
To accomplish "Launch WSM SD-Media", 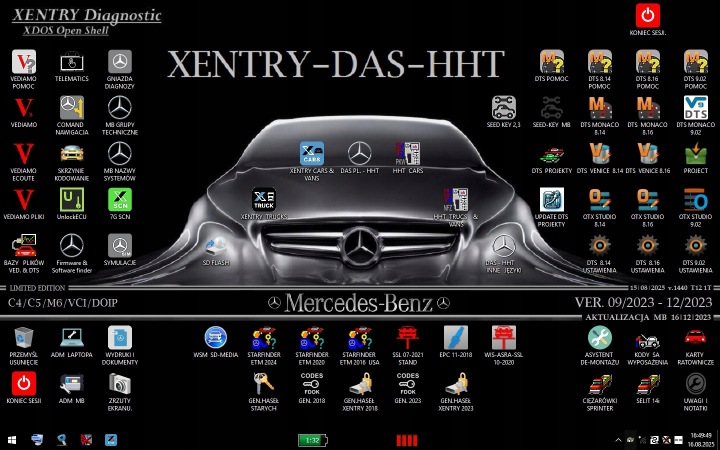I will (x=216, y=338).
